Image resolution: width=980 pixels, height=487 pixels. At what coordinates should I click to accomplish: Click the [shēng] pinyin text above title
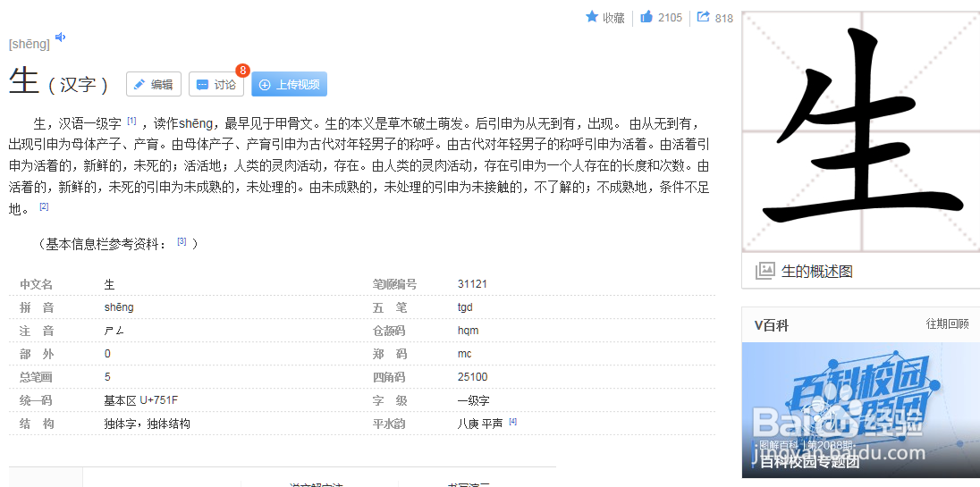pyautogui.click(x=30, y=45)
